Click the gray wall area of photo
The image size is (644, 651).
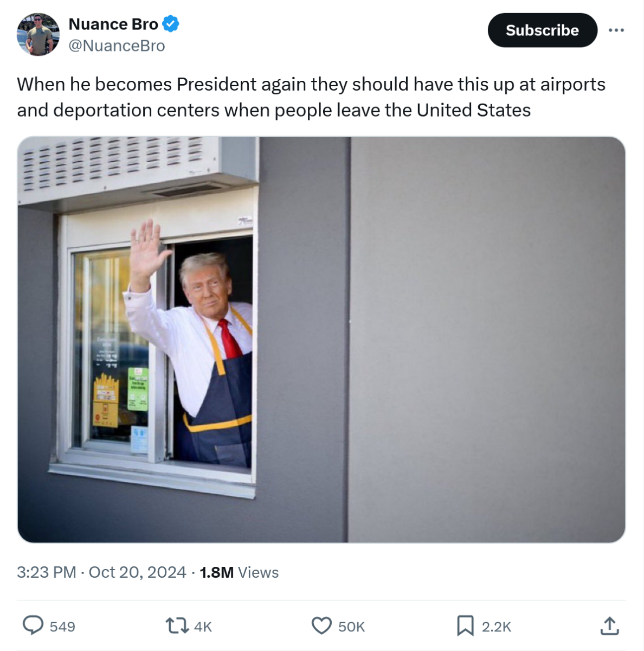[487, 340]
